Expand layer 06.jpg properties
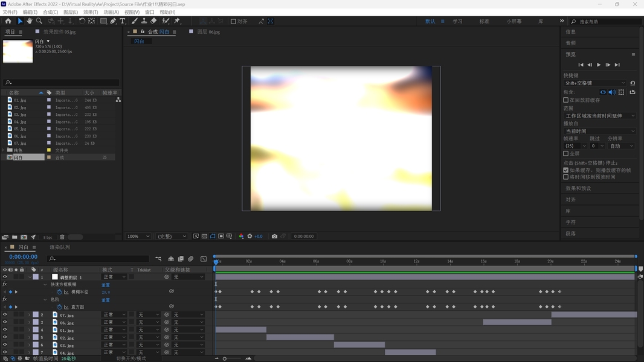This screenshot has width=644, height=362. click(x=29, y=323)
